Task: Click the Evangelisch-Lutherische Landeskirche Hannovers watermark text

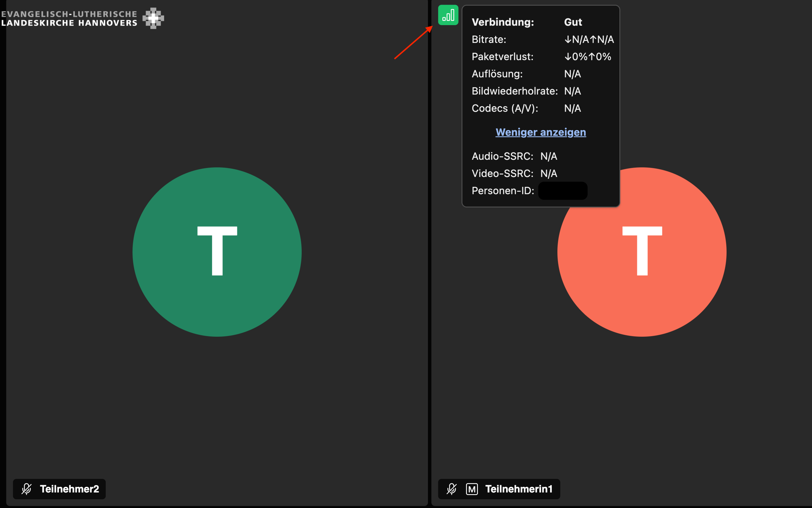Action: (69, 19)
